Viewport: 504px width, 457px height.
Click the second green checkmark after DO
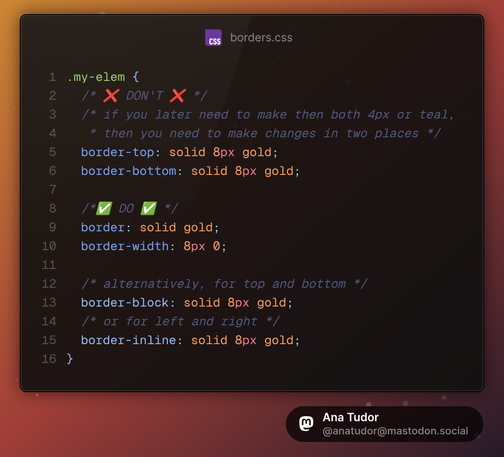click(148, 209)
